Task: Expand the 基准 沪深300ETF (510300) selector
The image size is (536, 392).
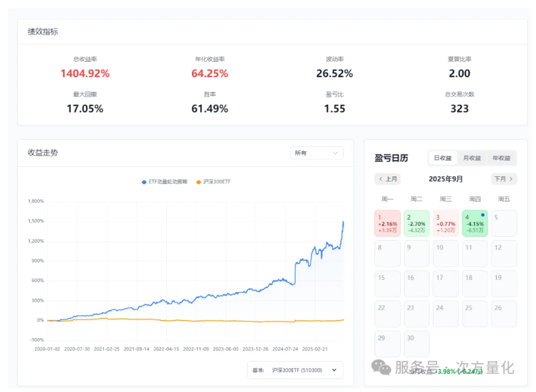Action: [x=295, y=370]
